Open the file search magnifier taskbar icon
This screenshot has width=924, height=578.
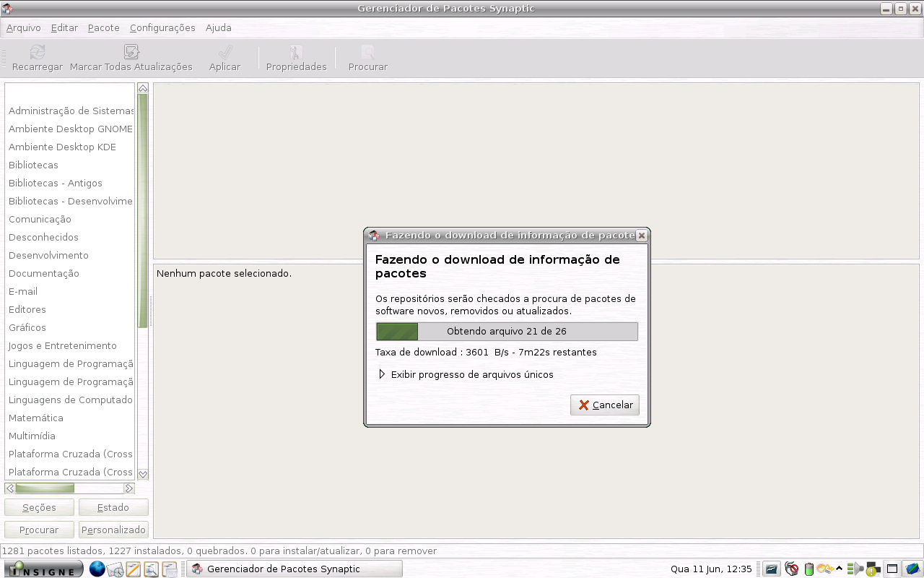point(151,569)
